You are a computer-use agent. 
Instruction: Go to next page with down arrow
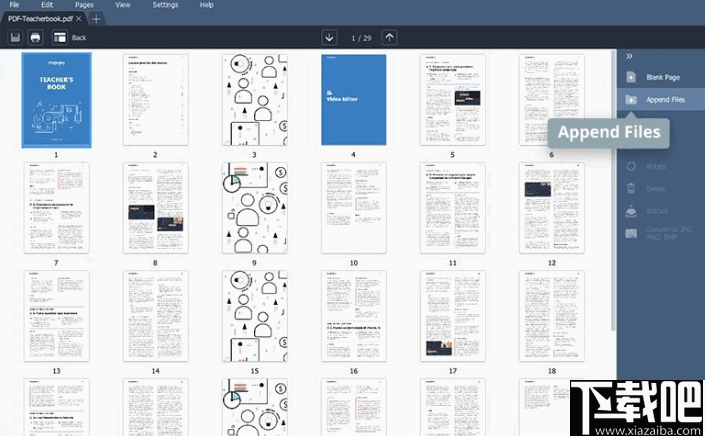pos(329,37)
